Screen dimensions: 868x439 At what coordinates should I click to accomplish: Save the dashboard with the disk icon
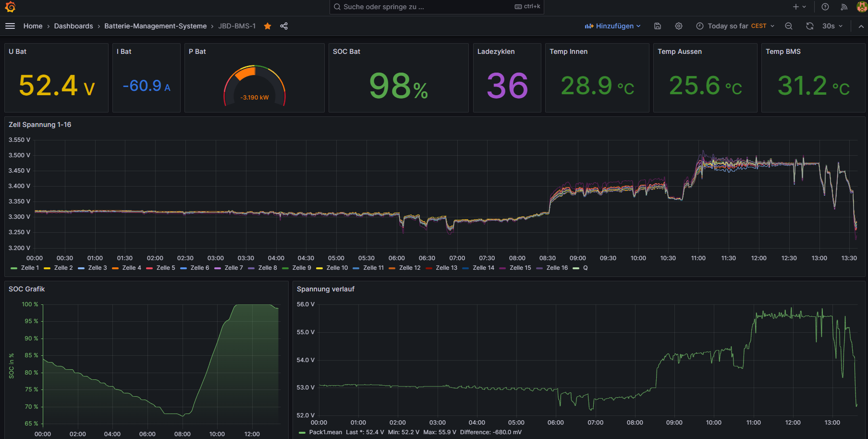point(658,26)
